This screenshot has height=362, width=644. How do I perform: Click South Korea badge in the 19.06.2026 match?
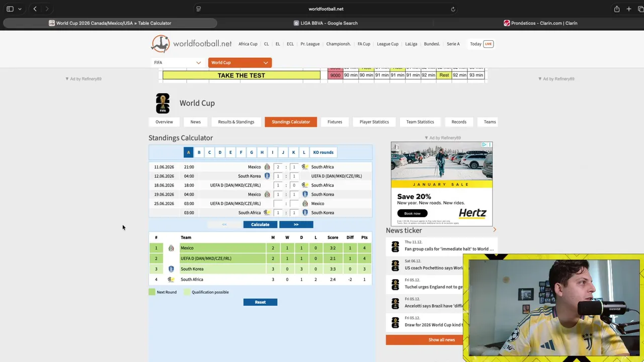point(305,194)
